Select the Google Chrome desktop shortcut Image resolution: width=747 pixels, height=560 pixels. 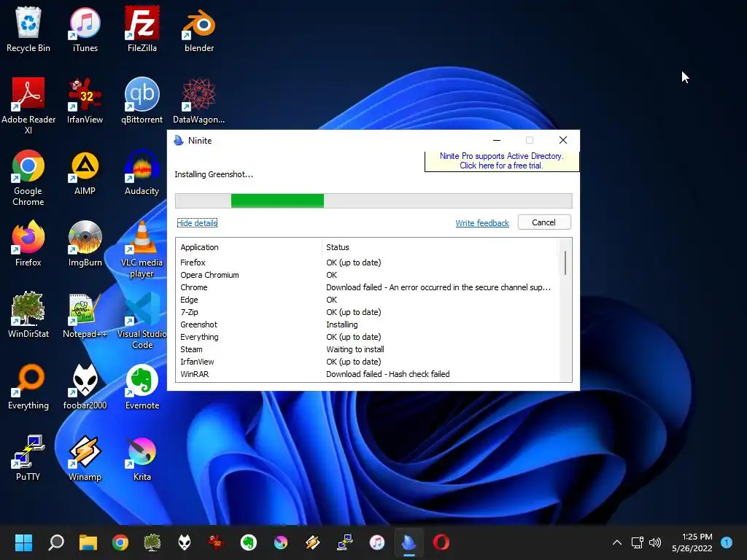(28, 178)
